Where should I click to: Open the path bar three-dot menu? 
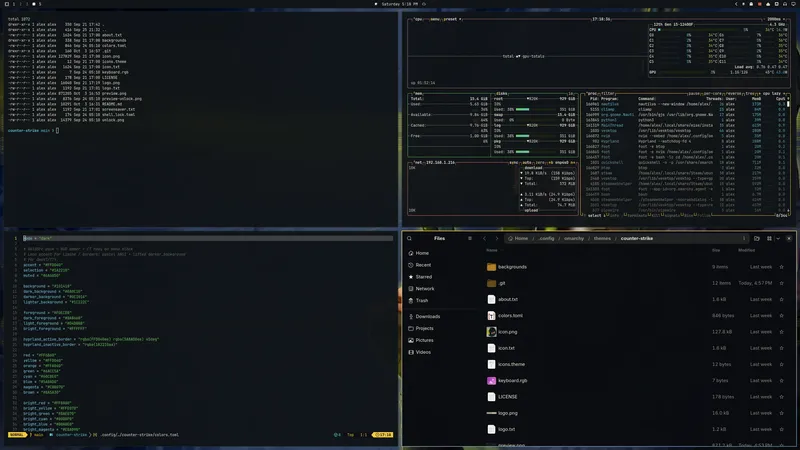click(x=744, y=238)
